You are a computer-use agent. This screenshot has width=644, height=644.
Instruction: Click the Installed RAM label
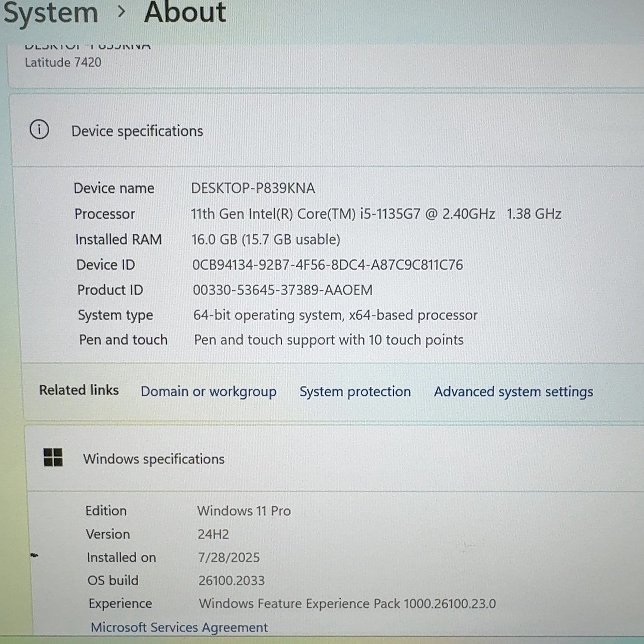coord(118,239)
